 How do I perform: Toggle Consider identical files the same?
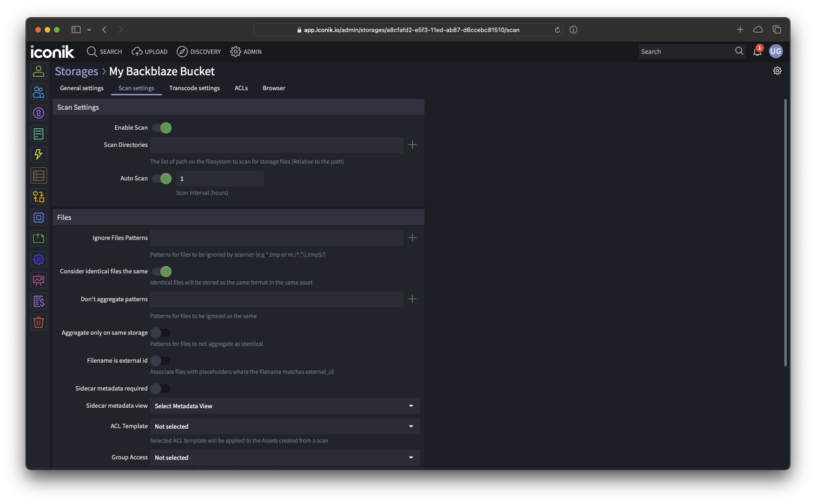point(162,272)
